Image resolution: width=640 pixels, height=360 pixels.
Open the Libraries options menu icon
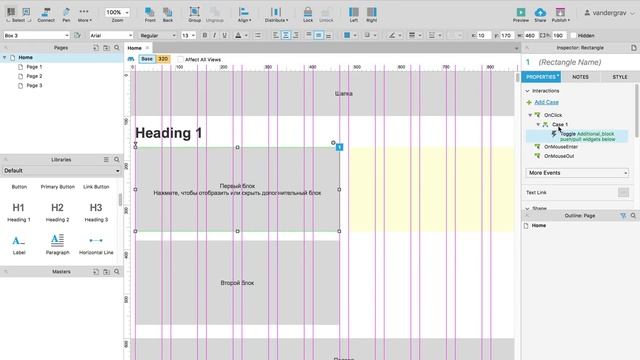(x=106, y=160)
